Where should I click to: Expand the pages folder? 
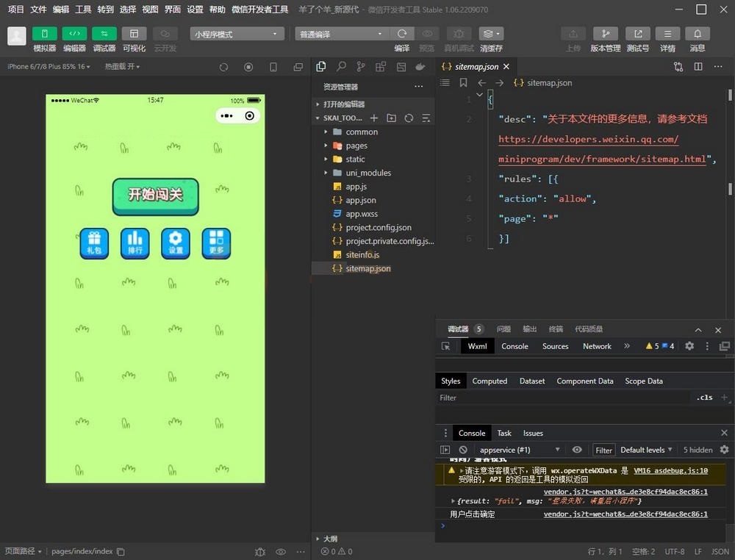point(373,146)
